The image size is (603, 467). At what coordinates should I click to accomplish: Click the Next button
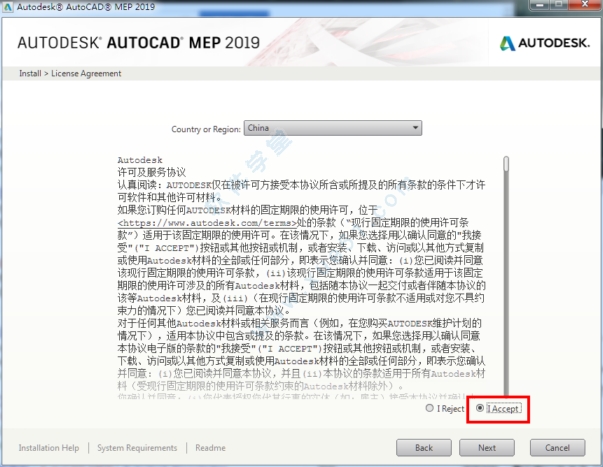(x=487, y=448)
